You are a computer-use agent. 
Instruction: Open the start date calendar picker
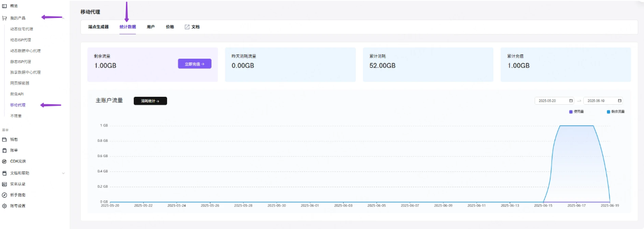coord(571,100)
